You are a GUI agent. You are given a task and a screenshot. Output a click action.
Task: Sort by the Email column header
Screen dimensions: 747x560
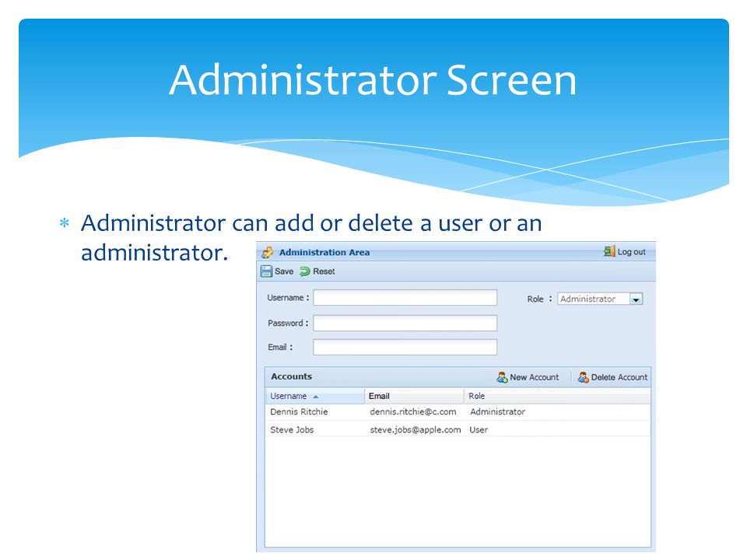(x=415, y=396)
